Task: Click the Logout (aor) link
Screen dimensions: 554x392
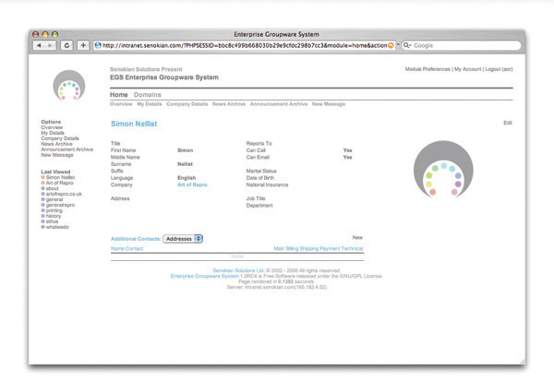Action: 499,69
